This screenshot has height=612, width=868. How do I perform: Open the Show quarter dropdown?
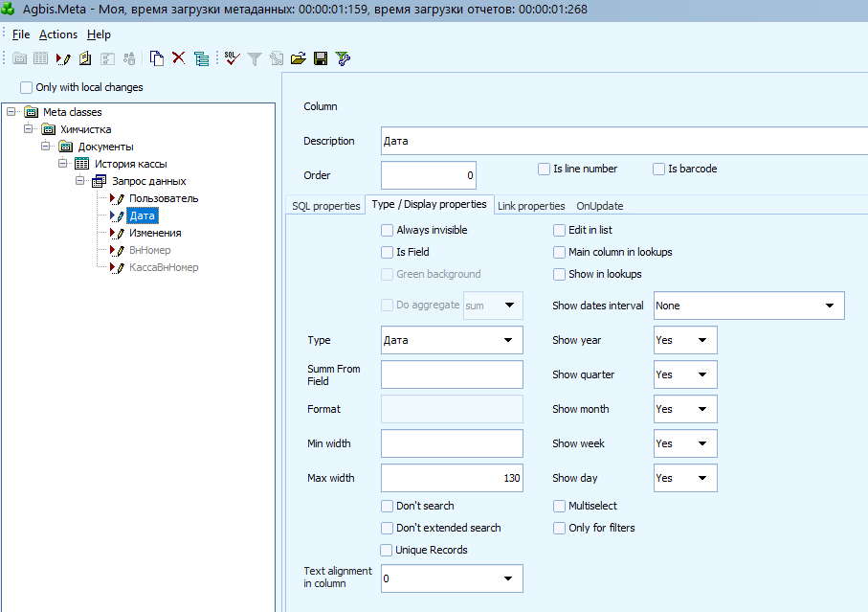(685, 374)
